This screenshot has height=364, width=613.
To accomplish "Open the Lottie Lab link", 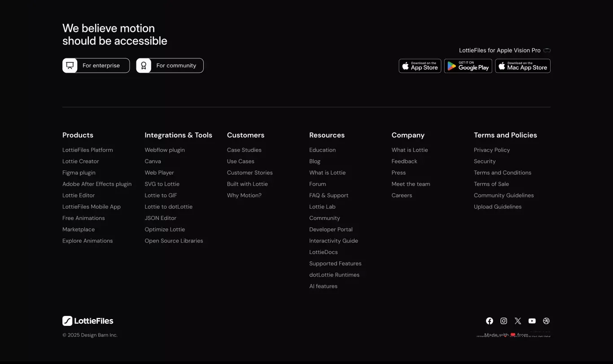I will (x=322, y=207).
